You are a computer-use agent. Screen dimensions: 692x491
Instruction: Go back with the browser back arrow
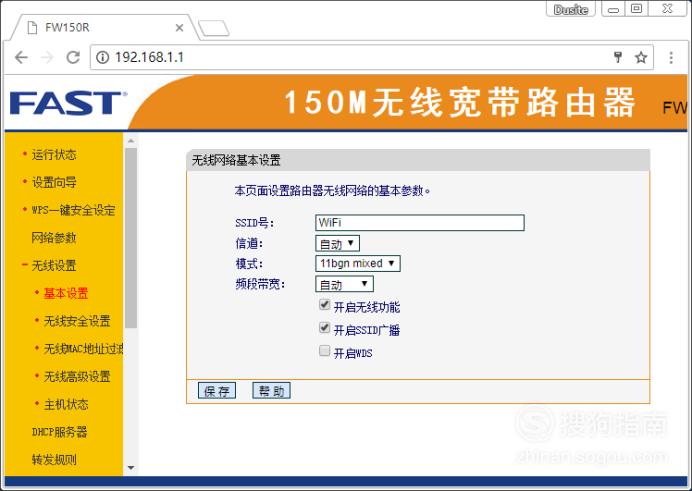[x=21, y=57]
